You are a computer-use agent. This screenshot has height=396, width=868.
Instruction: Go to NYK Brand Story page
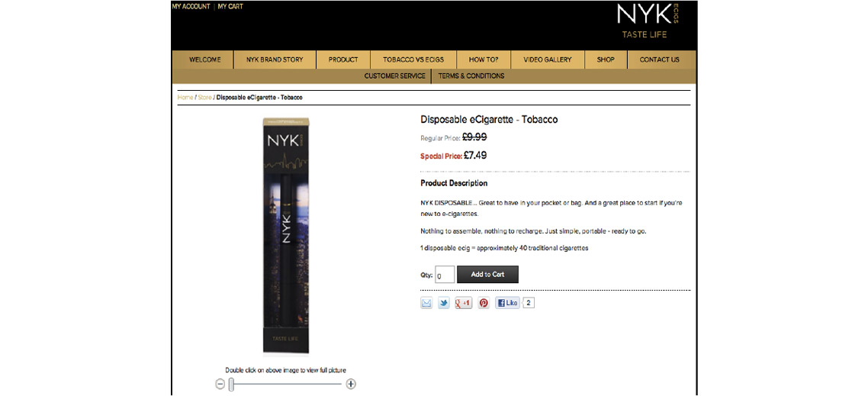pos(275,60)
